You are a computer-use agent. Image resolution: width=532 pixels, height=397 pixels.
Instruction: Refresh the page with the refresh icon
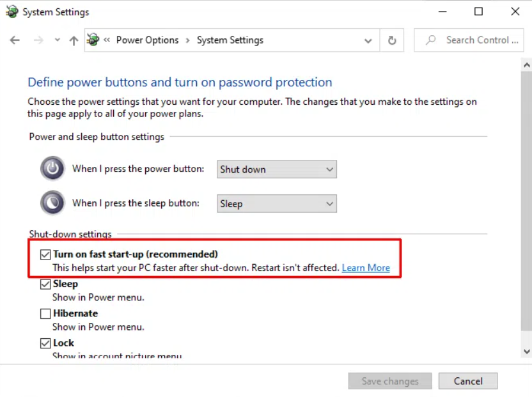click(392, 40)
